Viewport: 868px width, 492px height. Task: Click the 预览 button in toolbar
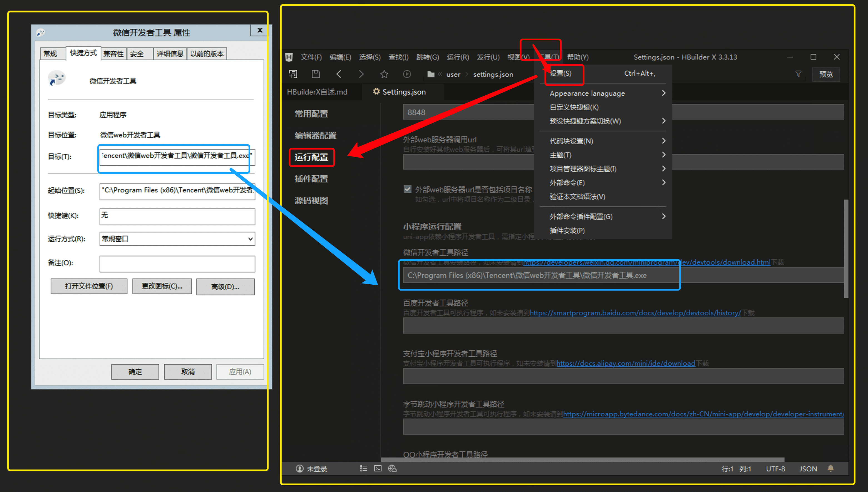(827, 74)
